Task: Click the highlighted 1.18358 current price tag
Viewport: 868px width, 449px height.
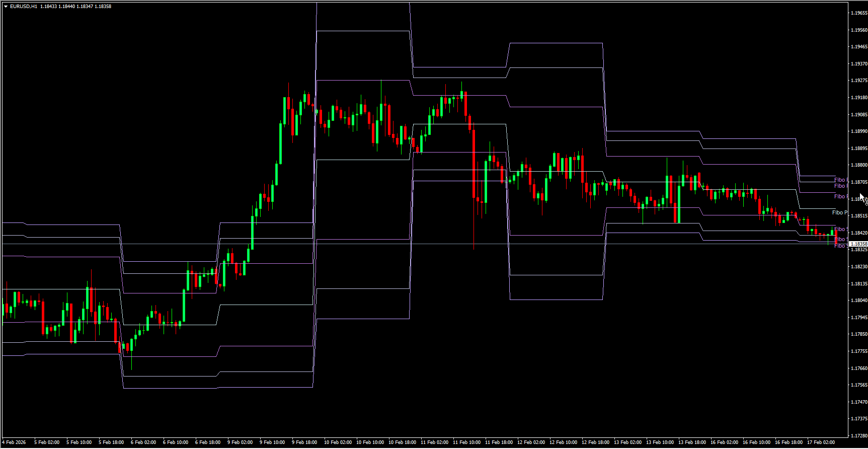Action: pos(858,244)
